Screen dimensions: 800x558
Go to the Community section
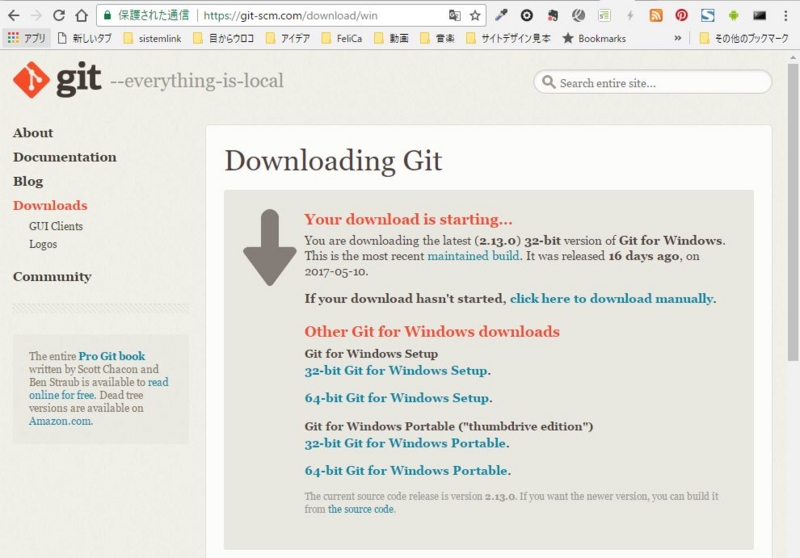(x=52, y=276)
